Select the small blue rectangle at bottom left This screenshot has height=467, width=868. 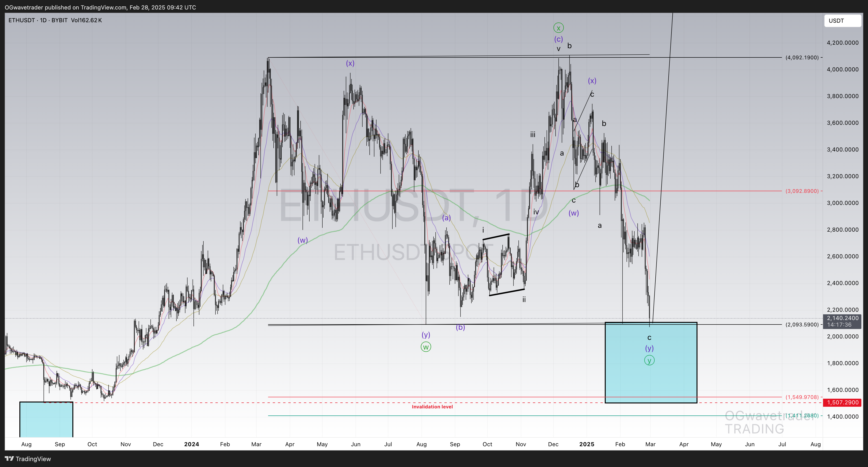[x=46, y=419]
